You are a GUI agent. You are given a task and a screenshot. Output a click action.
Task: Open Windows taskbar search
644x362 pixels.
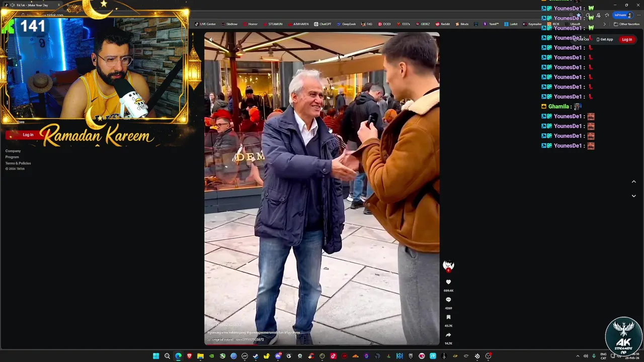[x=167, y=356]
